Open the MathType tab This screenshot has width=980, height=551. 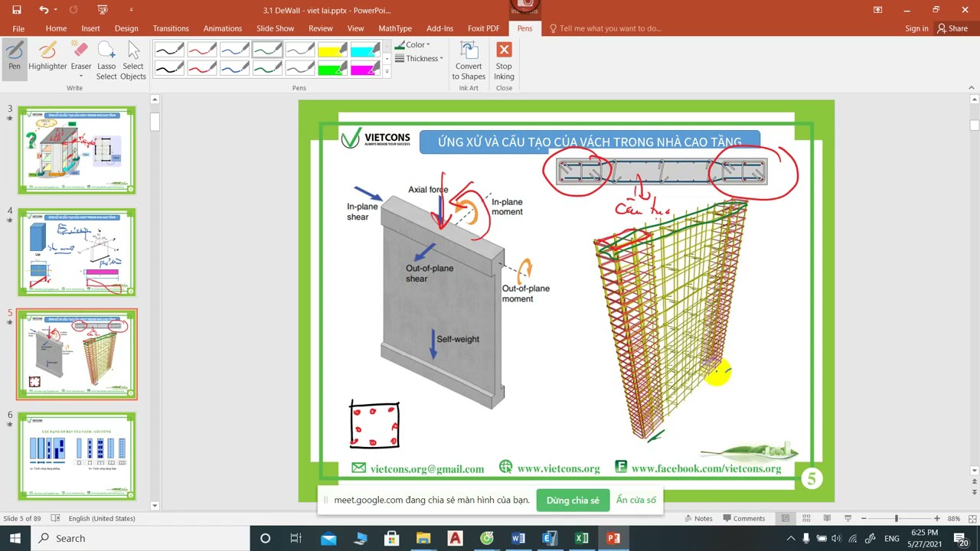[395, 28]
